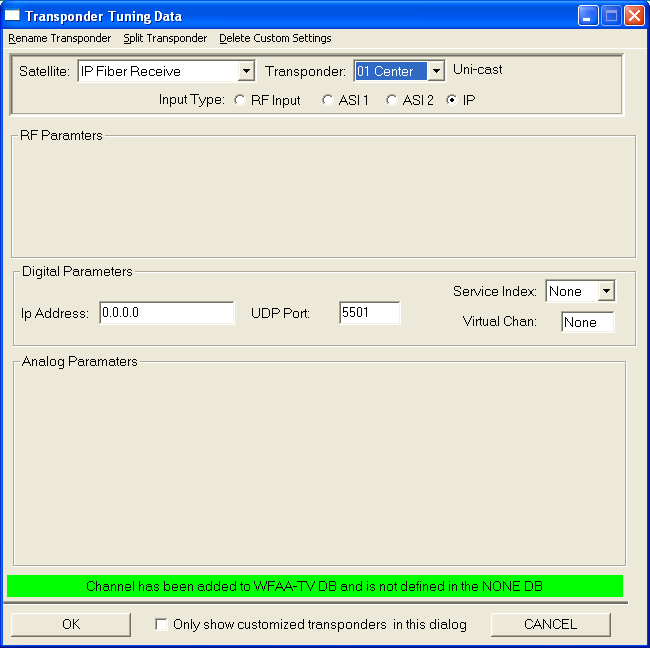Click the window icon in title bar

coord(13,16)
